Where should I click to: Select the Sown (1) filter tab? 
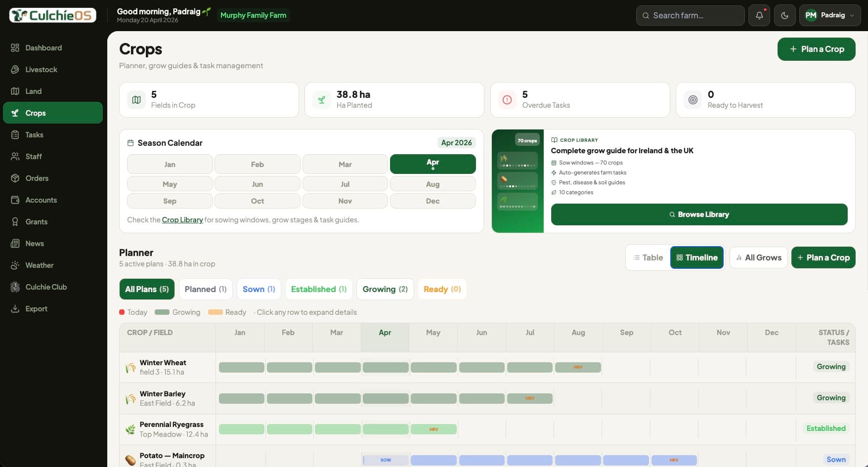coord(259,289)
